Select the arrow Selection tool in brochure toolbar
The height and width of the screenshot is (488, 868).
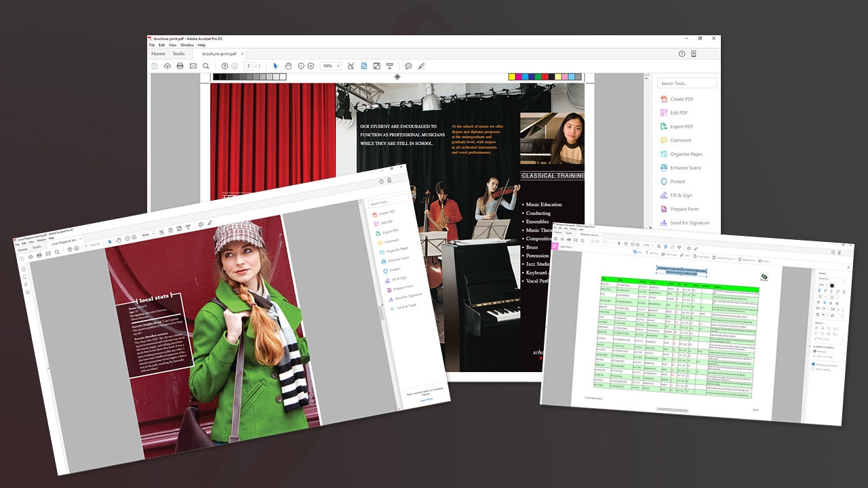(275, 66)
